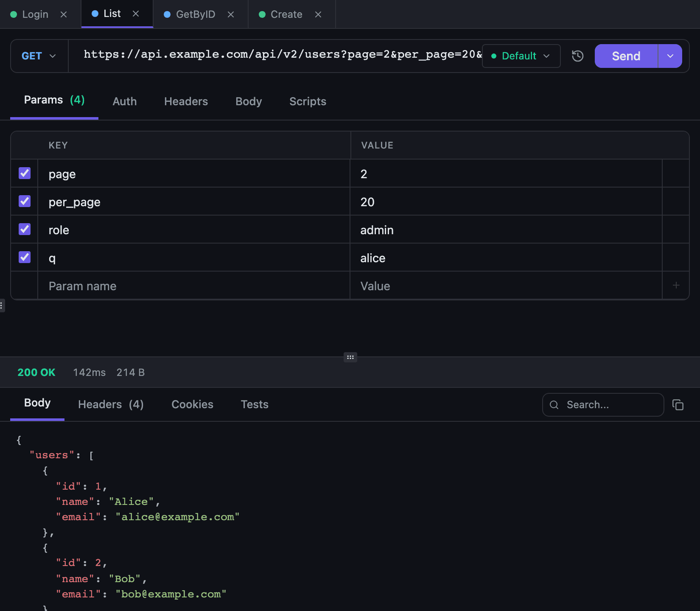Click the admin value cell

click(x=506, y=230)
